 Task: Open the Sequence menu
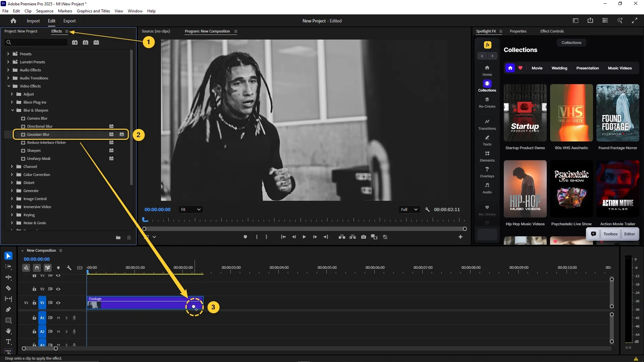pyautogui.click(x=45, y=11)
